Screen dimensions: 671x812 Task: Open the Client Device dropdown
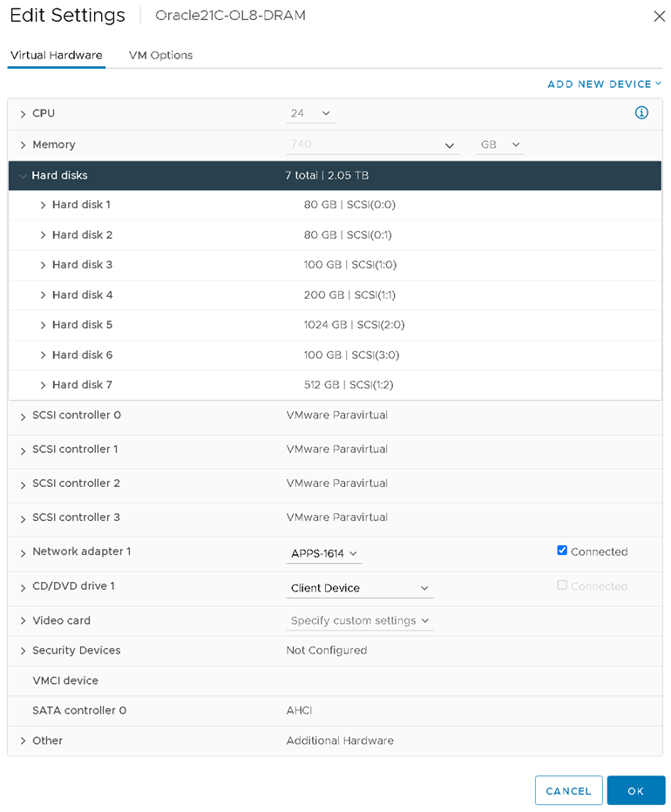360,588
